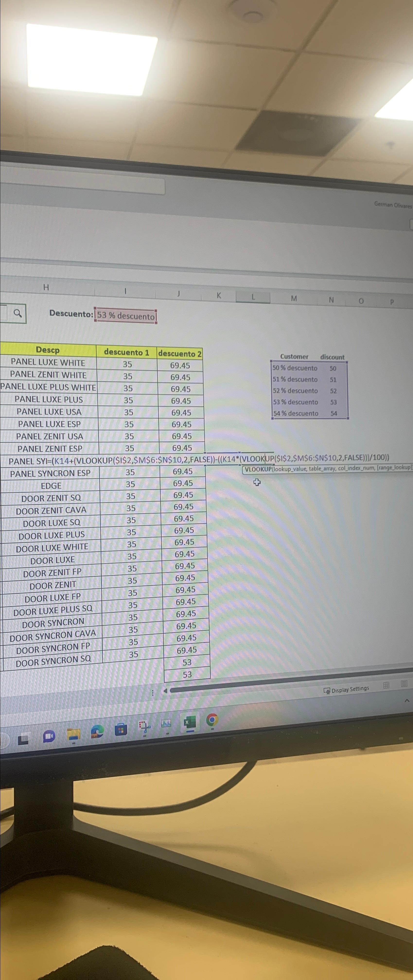Viewport: 413px width, 980px height.
Task: Open Microsoft Store from the taskbar
Action: pyautogui.click(x=121, y=730)
